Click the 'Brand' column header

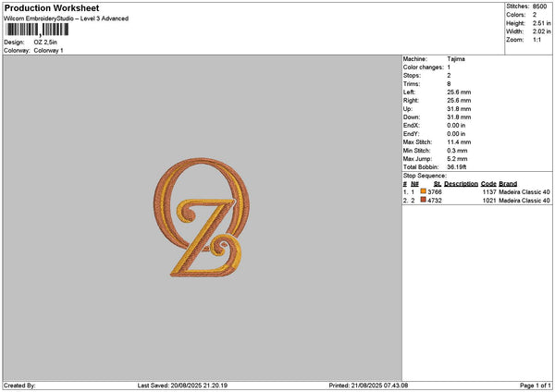[x=508, y=184]
